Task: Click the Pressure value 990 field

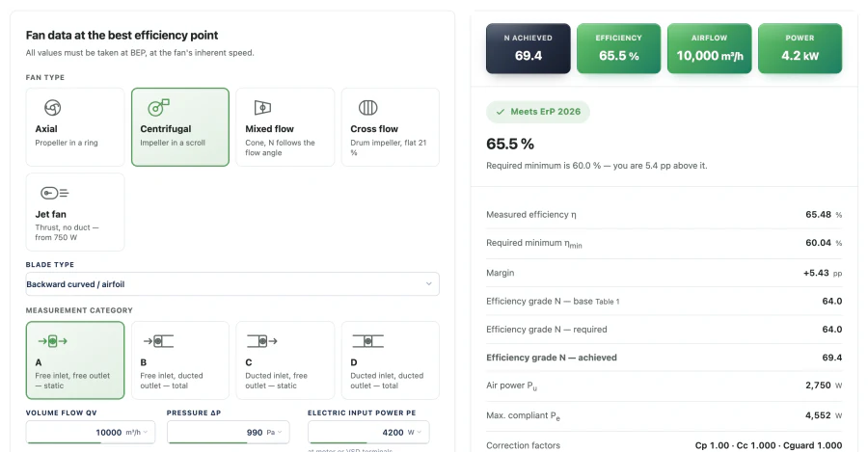Action: click(x=228, y=432)
